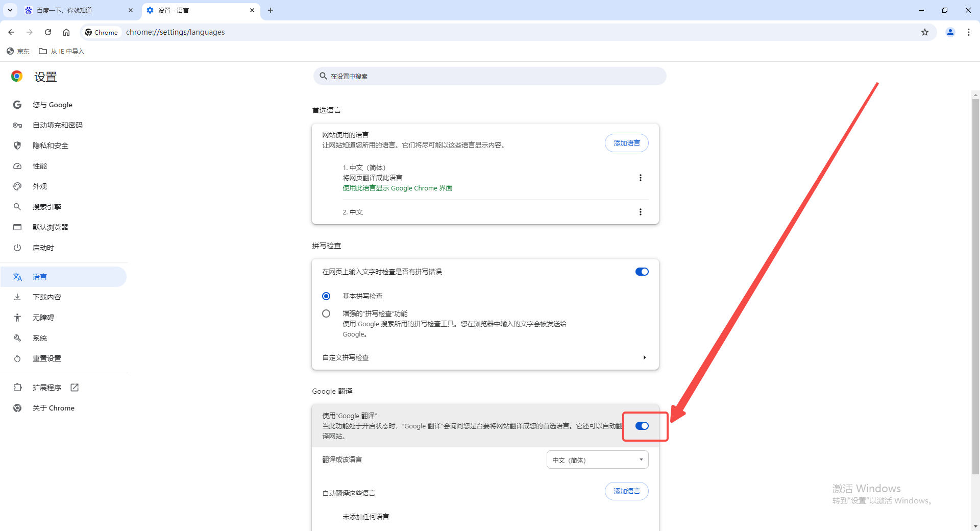Click the 默认浏览器 sidebar icon
Screen dimensions: 980x531
(x=17, y=227)
